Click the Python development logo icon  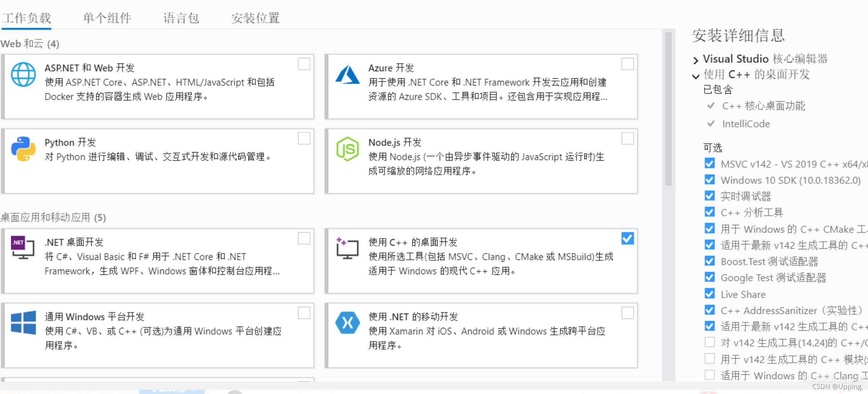[x=23, y=149]
